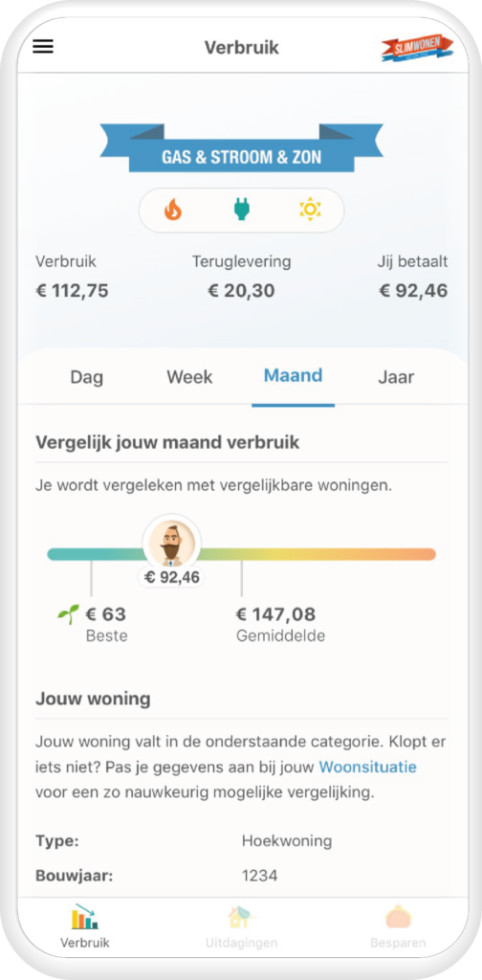Open Verbruik chart icon in bottom bar
Screen dimensions: 482x980
(85, 917)
